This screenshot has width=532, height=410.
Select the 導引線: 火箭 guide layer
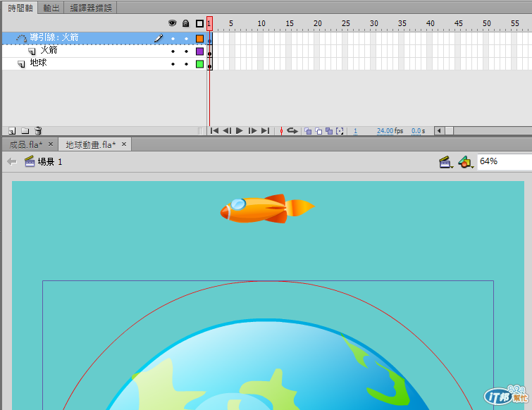click(104, 38)
